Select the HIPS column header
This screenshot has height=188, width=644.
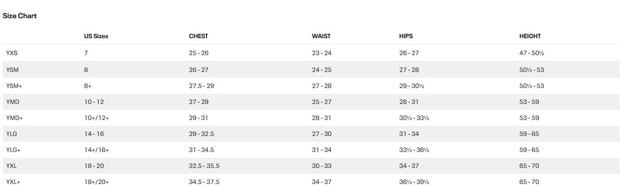pyautogui.click(x=406, y=36)
